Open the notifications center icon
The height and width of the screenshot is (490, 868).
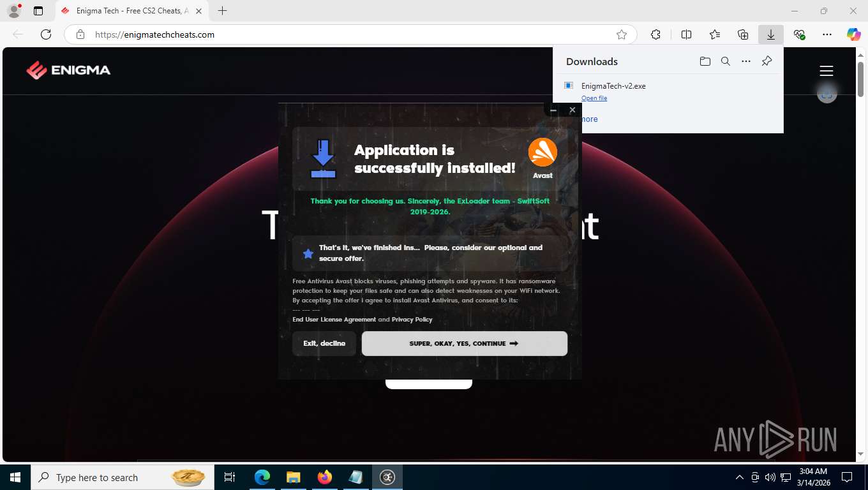click(847, 477)
